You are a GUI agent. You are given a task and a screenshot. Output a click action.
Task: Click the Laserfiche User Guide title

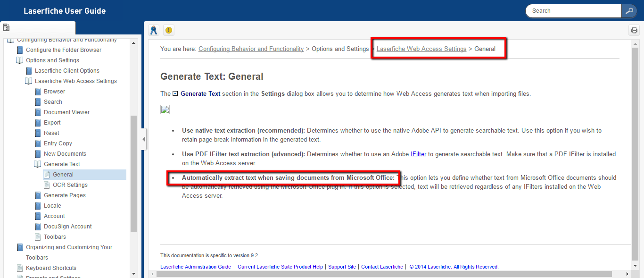[65, 11]
